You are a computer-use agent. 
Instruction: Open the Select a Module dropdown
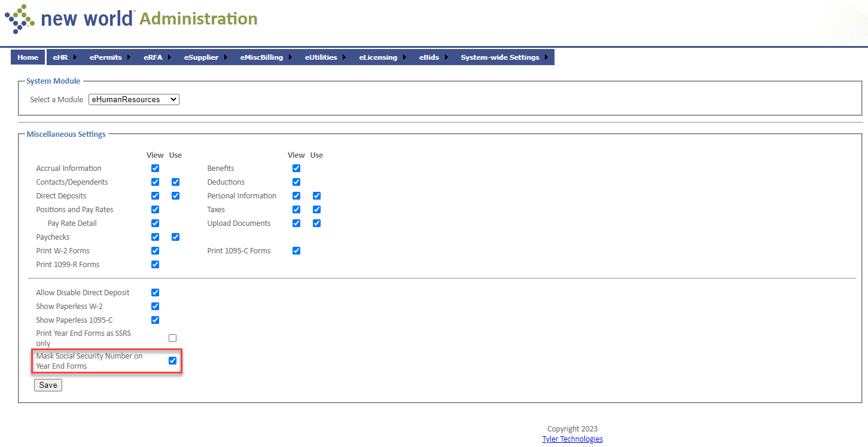[x=134, y=100]
